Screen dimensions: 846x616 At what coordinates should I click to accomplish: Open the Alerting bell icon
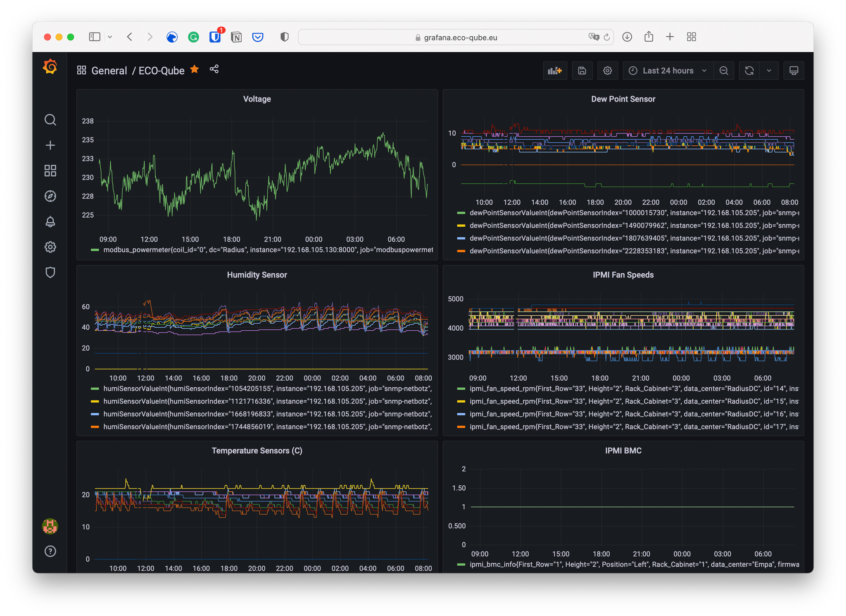50,222
